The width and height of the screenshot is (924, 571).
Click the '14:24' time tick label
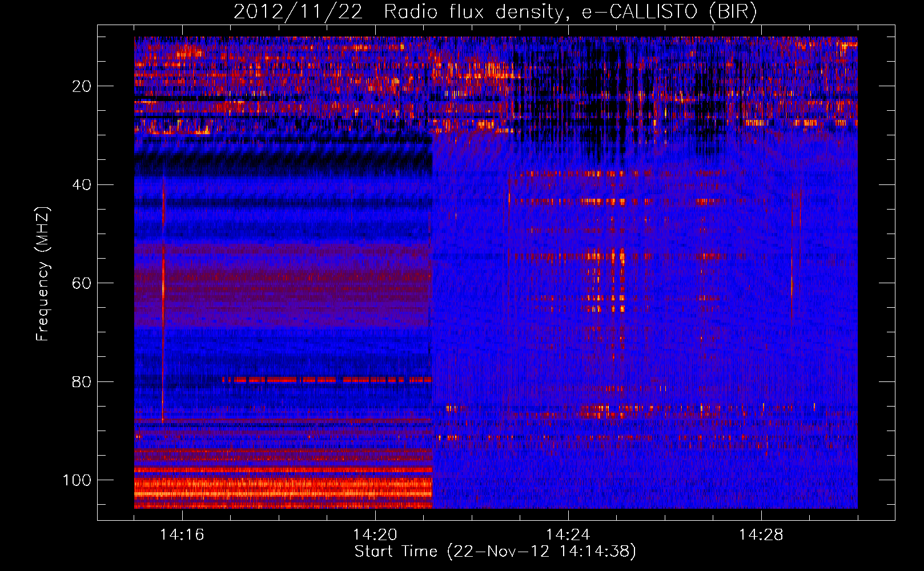[568, 535]
